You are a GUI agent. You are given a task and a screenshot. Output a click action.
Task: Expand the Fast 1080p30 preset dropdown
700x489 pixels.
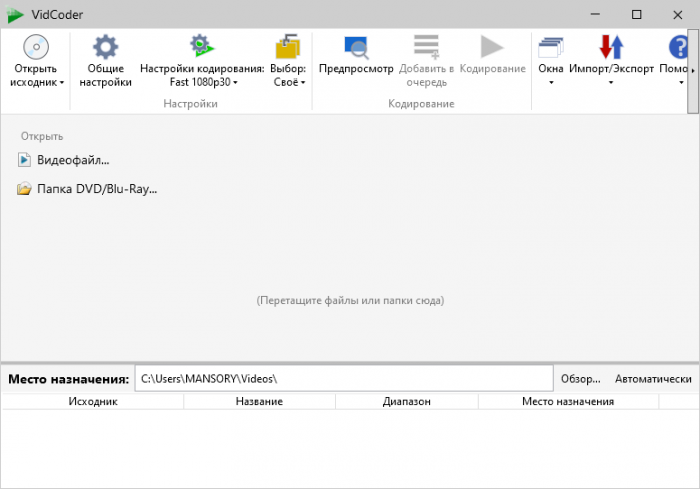(x=235, y=83)
